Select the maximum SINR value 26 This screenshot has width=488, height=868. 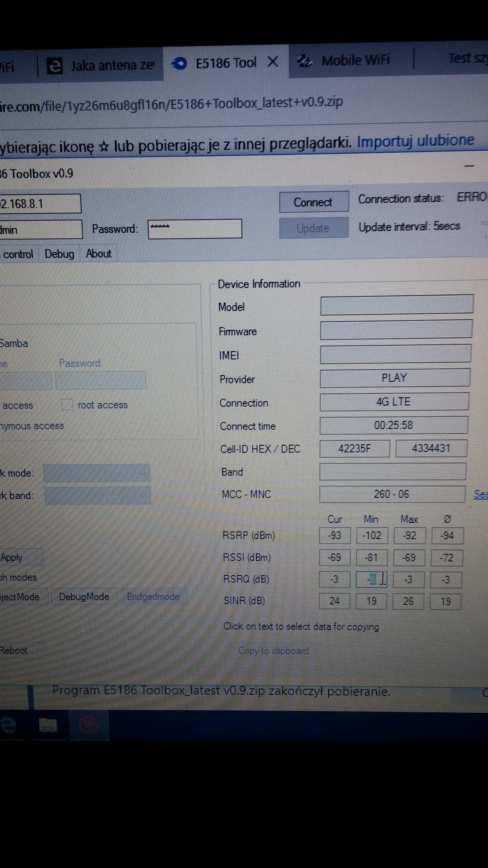[408, 601]
